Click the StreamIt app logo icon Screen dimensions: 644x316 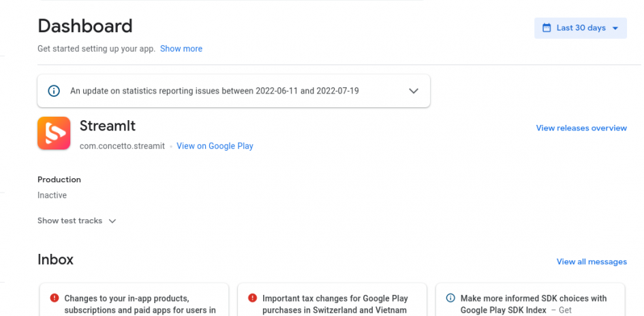tap(54, 133)
